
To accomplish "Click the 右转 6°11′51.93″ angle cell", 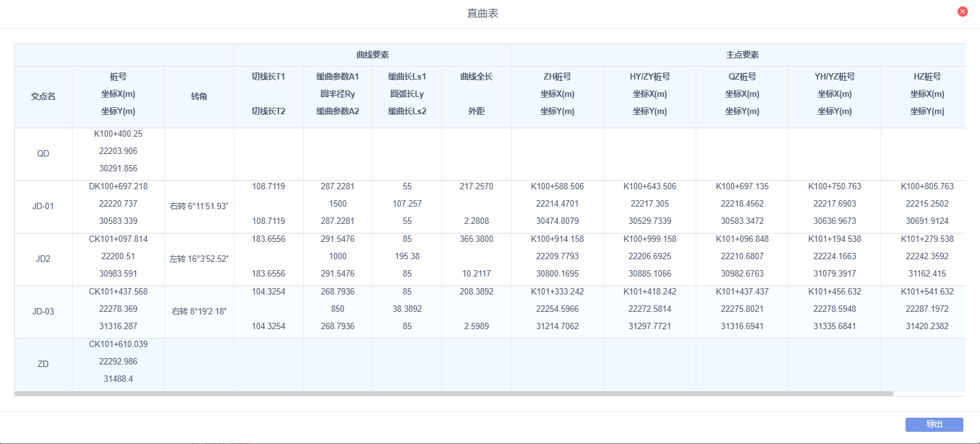I will pyautogui.click(x=200, y=207).
